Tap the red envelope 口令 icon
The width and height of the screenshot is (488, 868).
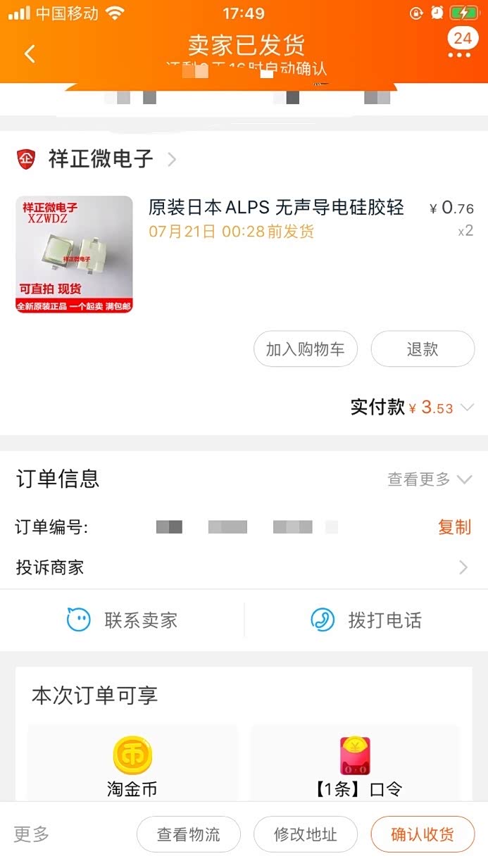click(x=356, y=755)
